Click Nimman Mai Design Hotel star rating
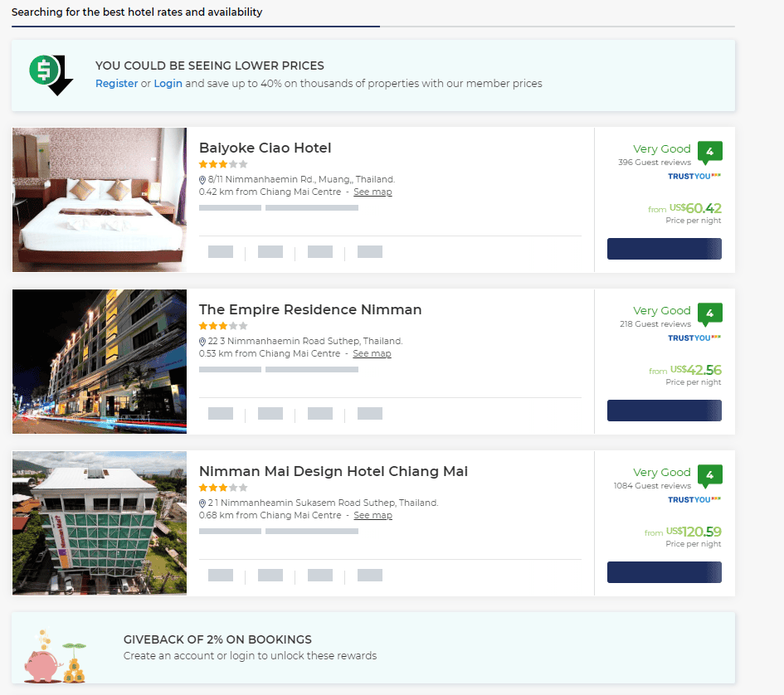The height and width of the screenshot is (695, 784). [223, 488]
